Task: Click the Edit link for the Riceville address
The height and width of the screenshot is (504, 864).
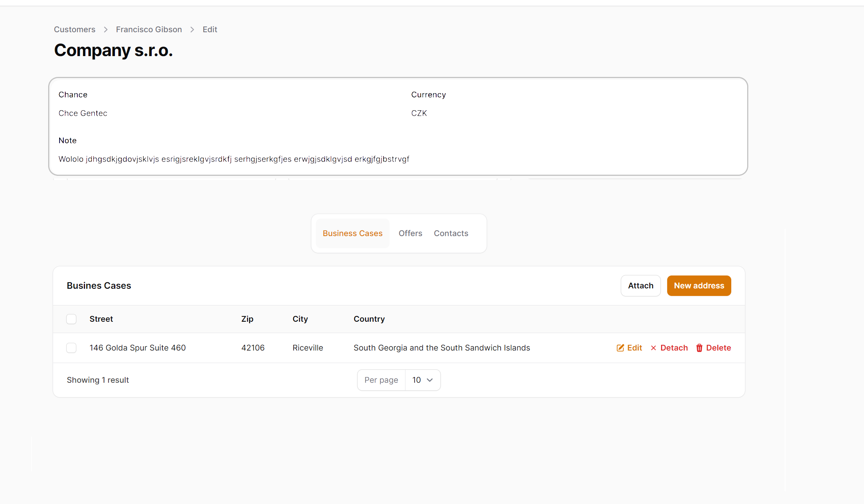Action: pyautogui.click(x=629, y=348)
